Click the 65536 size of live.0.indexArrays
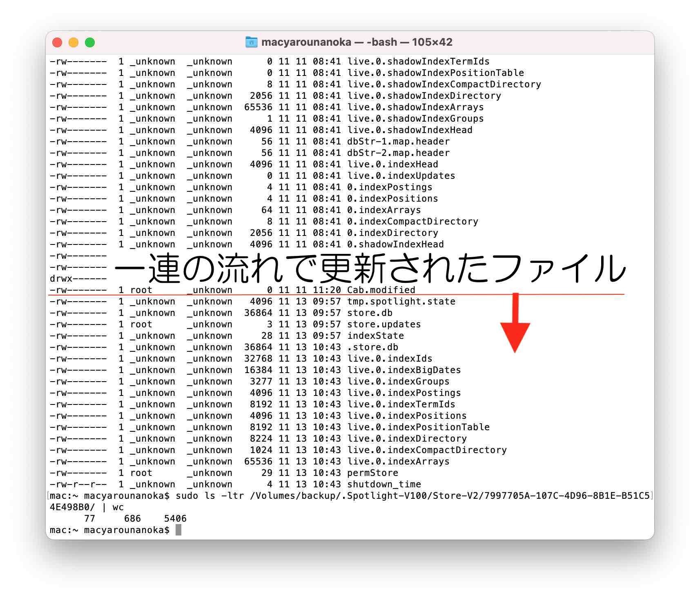 coord(258,461)
